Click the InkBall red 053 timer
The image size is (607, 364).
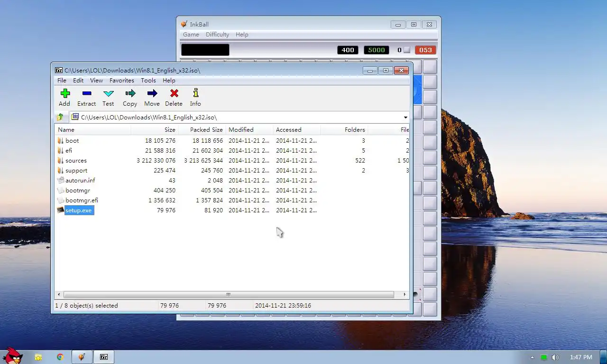pyautogui.click(x=425, y=50)
